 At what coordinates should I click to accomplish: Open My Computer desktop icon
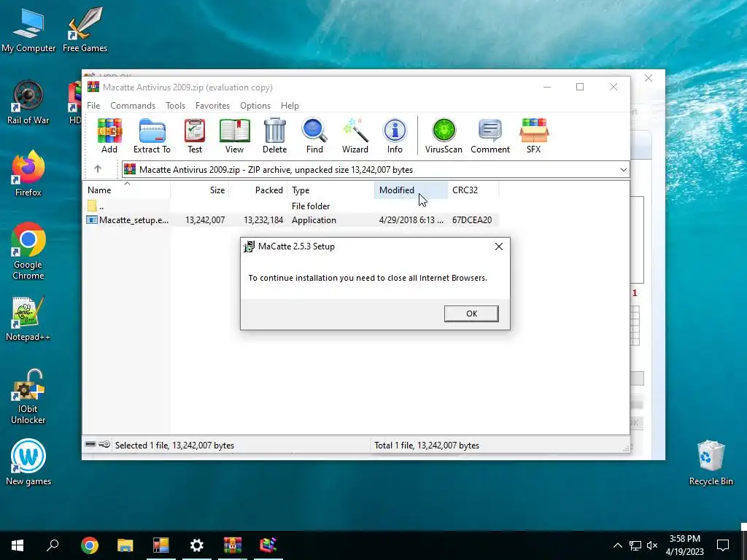pos(28,30)
